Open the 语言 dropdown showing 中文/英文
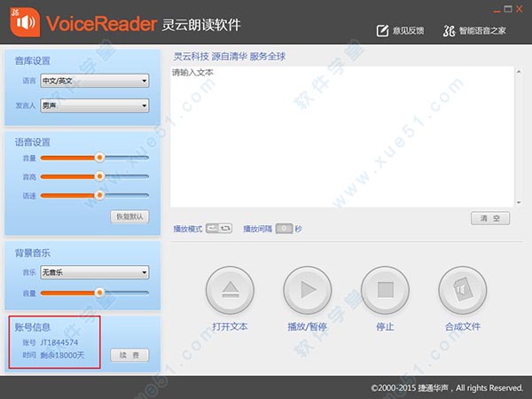Image resolution: width=532 pixels, height=399 pixels. (x=94, y=81)
